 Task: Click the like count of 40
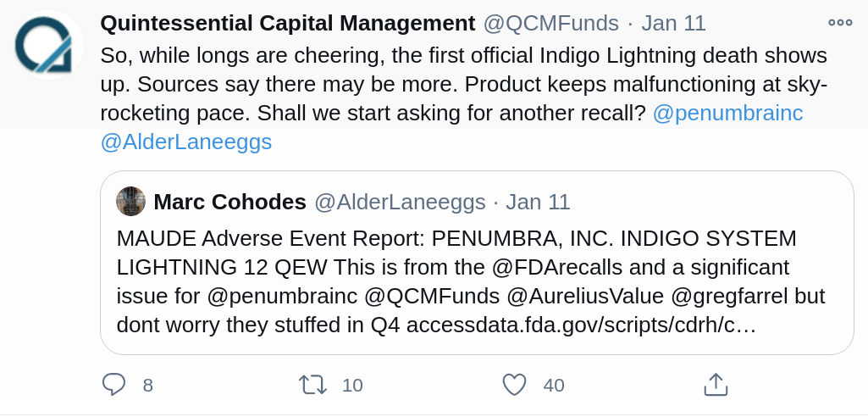(x=554, y=386)
